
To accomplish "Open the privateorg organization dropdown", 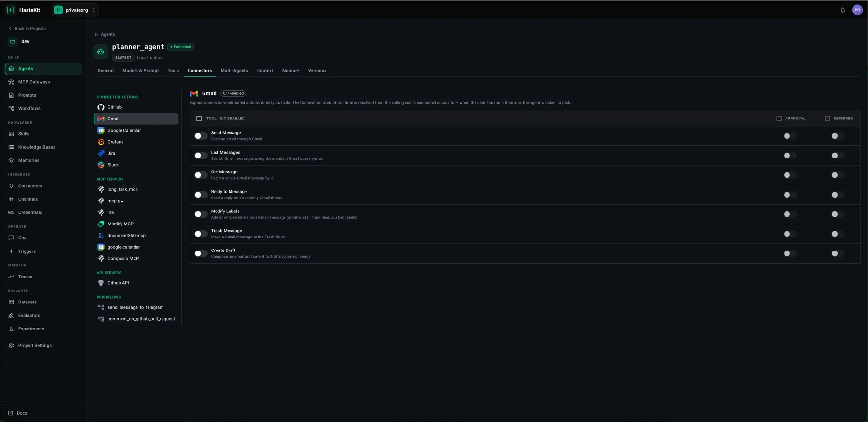I will 75,10.
